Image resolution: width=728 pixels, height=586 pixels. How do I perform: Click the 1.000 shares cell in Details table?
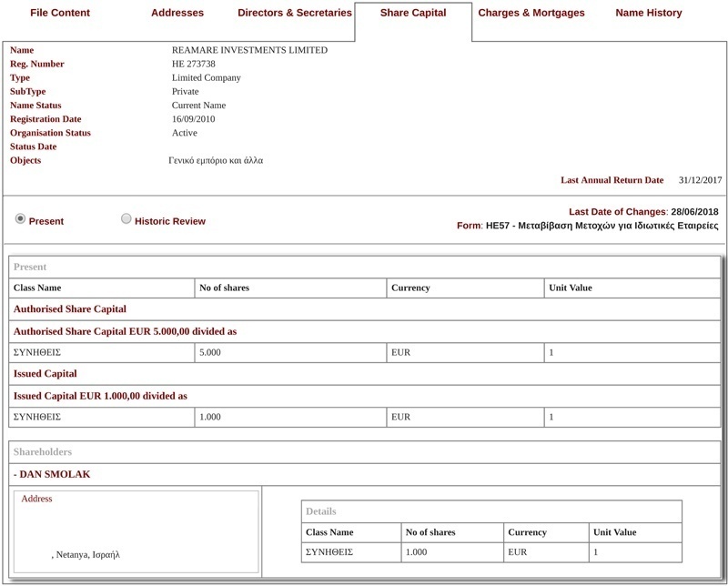pos(452,552)
